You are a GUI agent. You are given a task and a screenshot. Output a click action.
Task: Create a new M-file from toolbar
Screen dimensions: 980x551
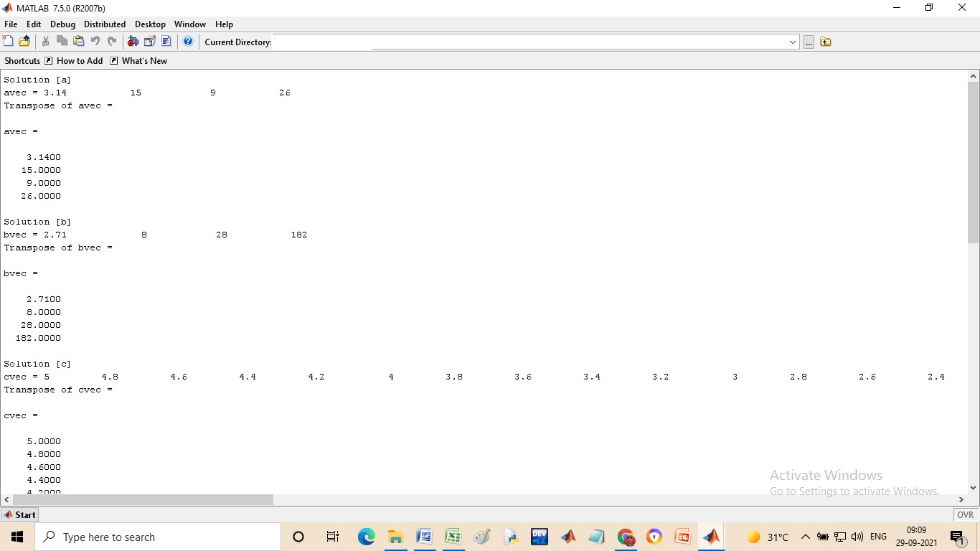coord(9,42)
